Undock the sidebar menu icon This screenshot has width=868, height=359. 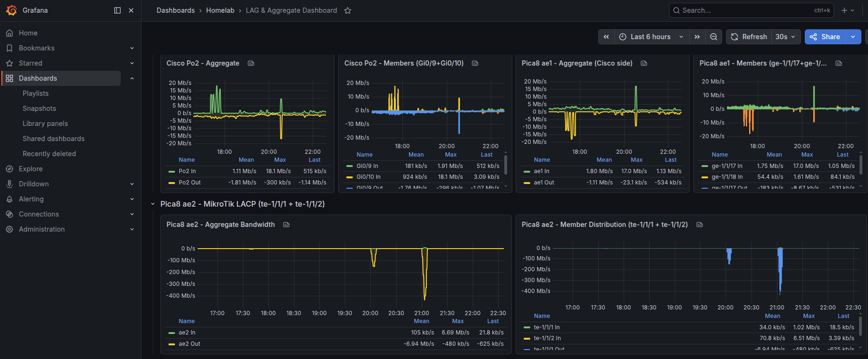click(x=117, y=10)
